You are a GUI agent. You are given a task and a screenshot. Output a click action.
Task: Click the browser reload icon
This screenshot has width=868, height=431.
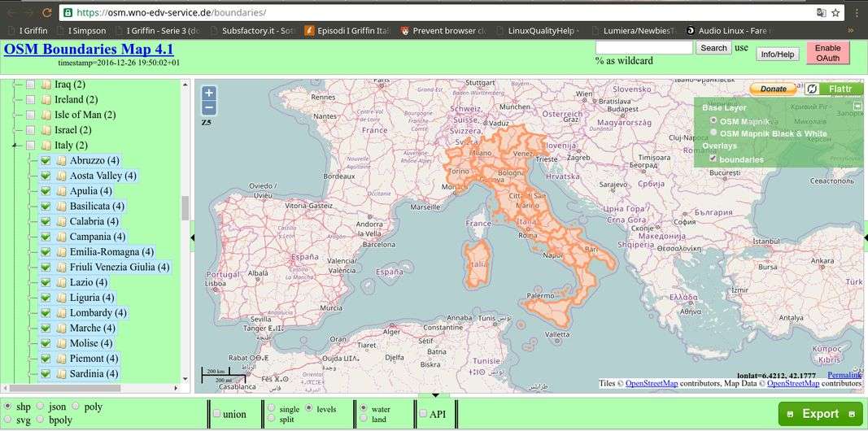pos(46,13)
